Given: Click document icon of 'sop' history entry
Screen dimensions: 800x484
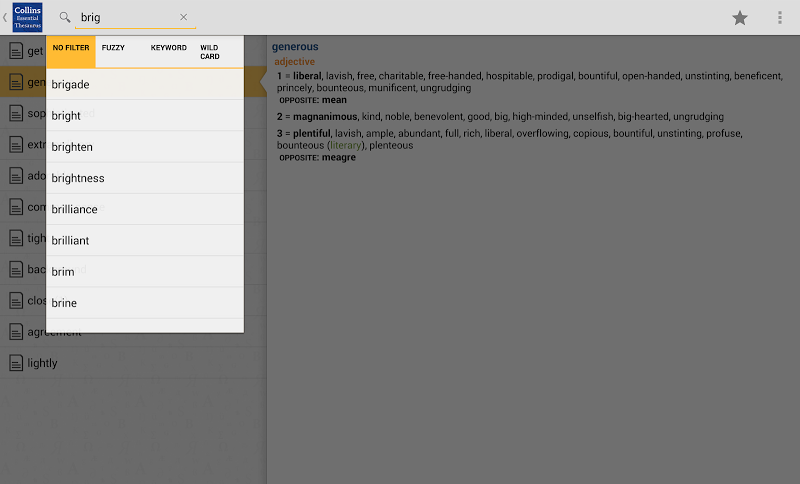Looking at the screenshot, I should (x=16, y=113).
